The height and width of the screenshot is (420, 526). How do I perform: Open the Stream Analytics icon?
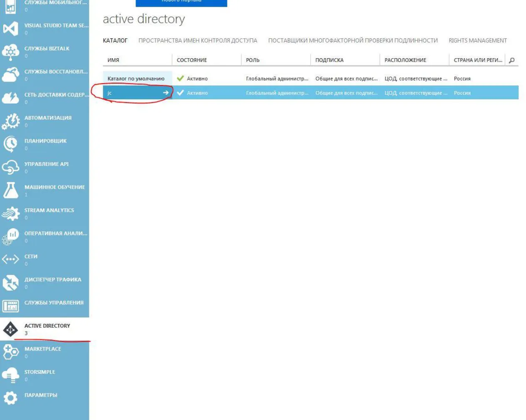(10, 214)
